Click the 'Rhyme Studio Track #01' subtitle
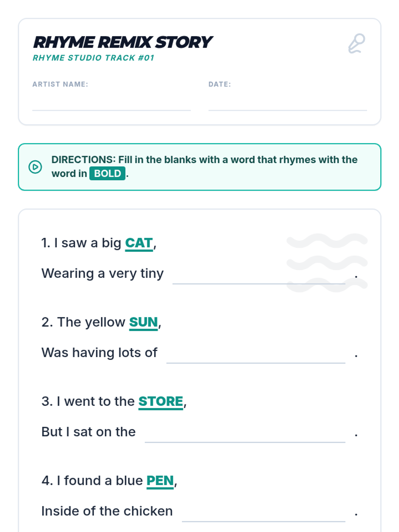 tap(93, 58)
